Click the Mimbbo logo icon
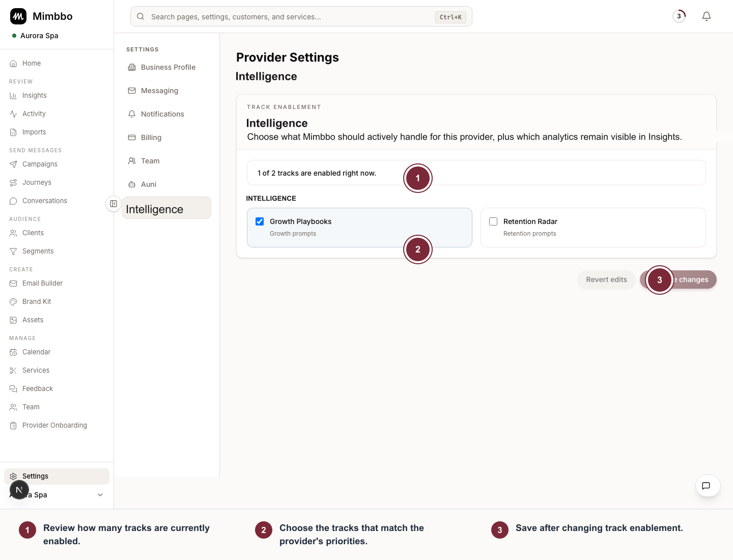Screen dimensions: 733x560 18,16
